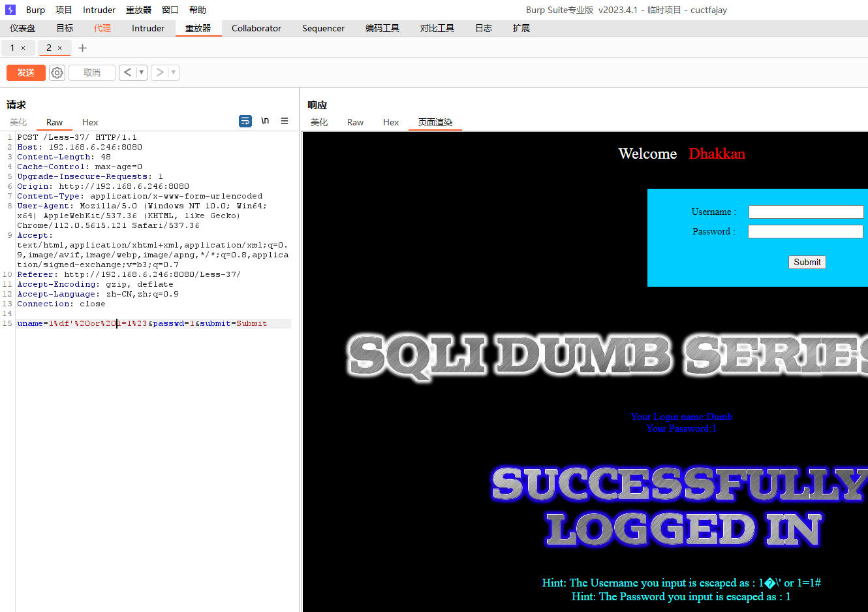Toggle word wrap icon in request panel

(245, 121)
